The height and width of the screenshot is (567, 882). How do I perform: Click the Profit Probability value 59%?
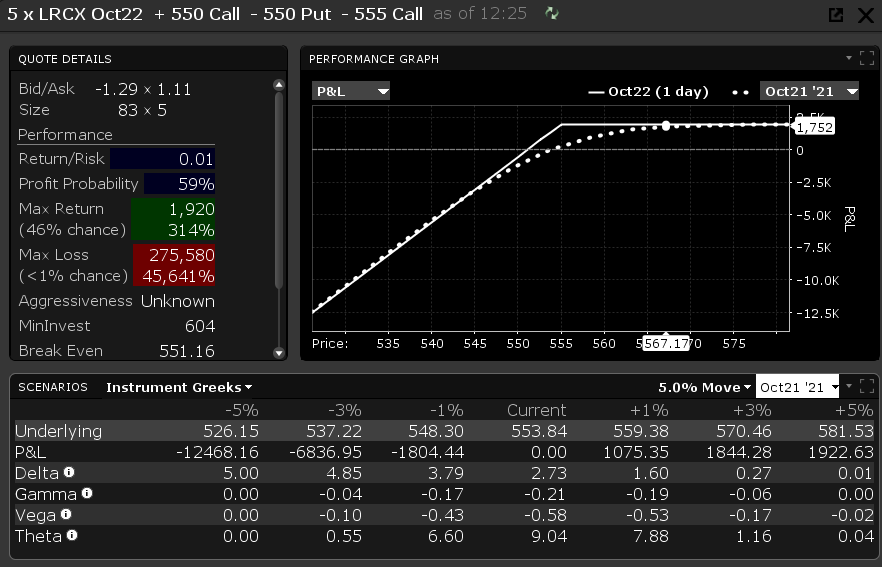(196, 184)
